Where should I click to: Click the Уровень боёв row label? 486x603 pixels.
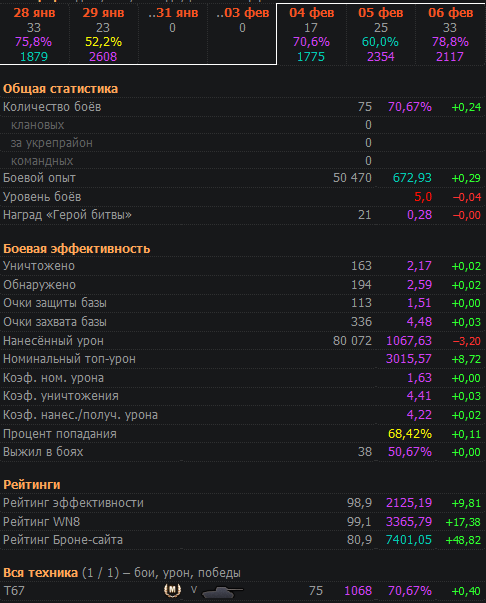42,197
